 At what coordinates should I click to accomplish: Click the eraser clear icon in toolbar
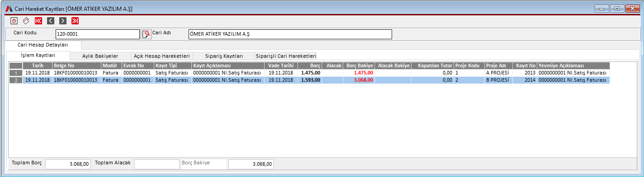(x=26, y=20)
